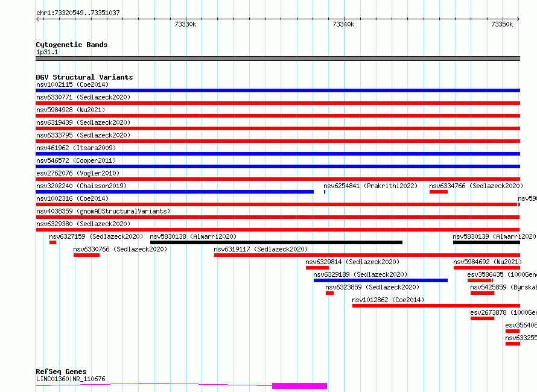The width and height of the screenshot is (537, 392).
Task: Click small red bar under nsv6323859
Action: [330, 293]
